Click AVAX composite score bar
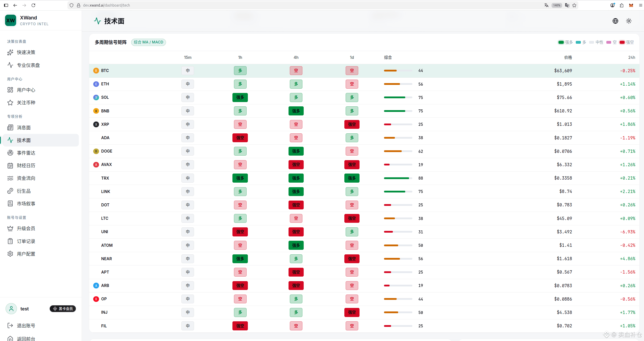644x341 pixels. pyautogui.click(x=398, y=164)
